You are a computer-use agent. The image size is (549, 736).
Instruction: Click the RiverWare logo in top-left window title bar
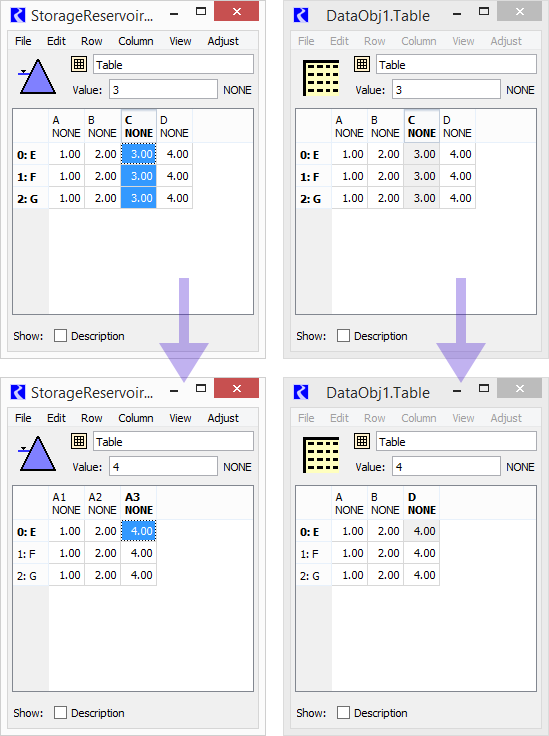[x=18, y=15]
